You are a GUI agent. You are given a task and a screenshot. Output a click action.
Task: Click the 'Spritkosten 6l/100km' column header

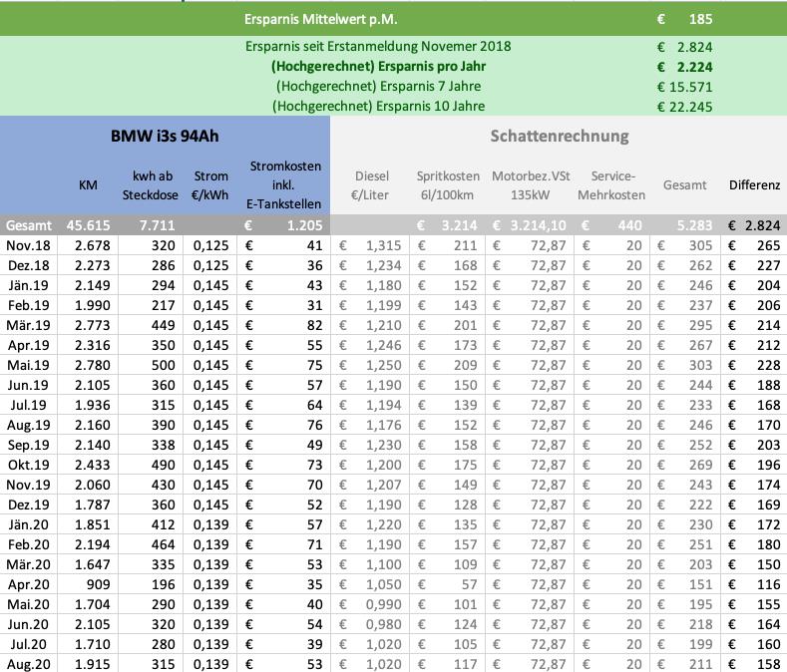tap(448, 185)
